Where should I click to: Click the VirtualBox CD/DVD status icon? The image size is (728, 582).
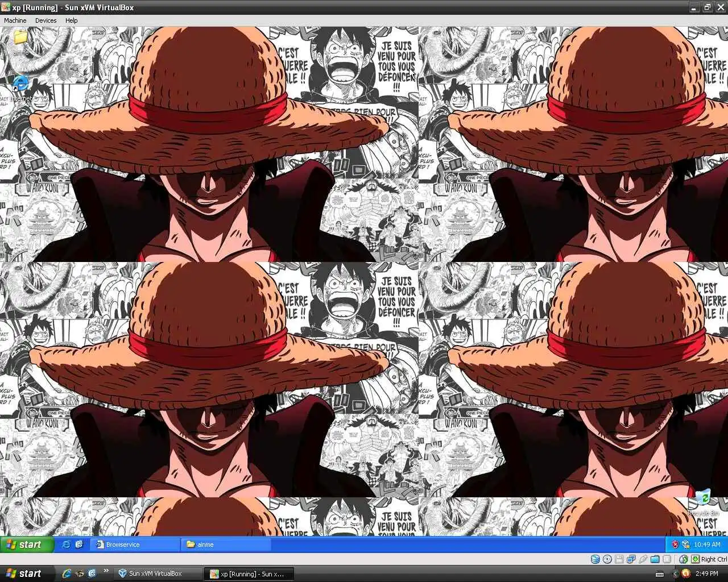point(607,559)
